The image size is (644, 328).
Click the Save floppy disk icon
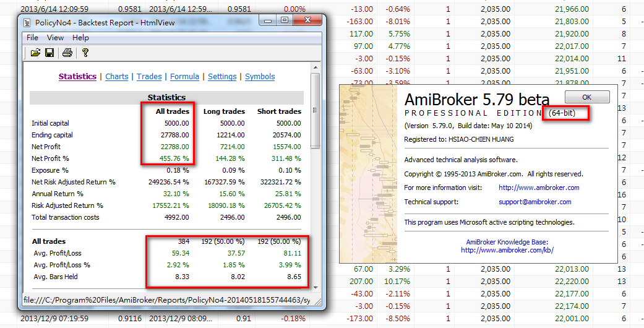pyautogui.click(x=49, y=53)
